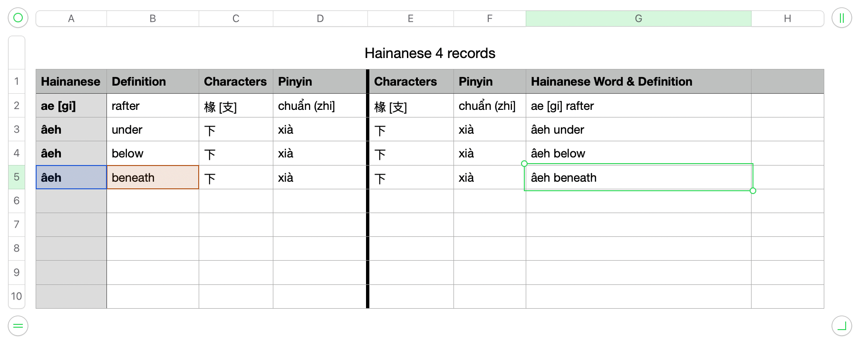Select column F header
This screenshot has width=868, height=351.
pos(490,19)
